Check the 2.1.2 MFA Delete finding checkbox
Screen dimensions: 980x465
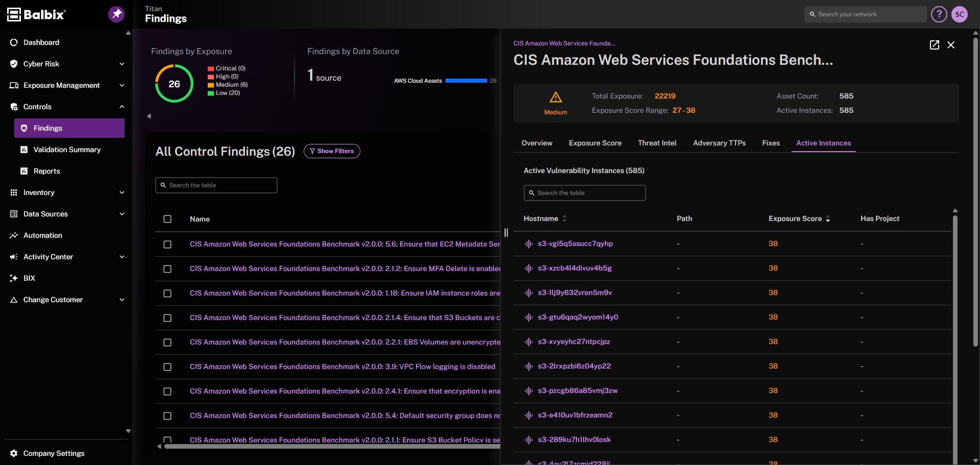[x=167, y=269]
